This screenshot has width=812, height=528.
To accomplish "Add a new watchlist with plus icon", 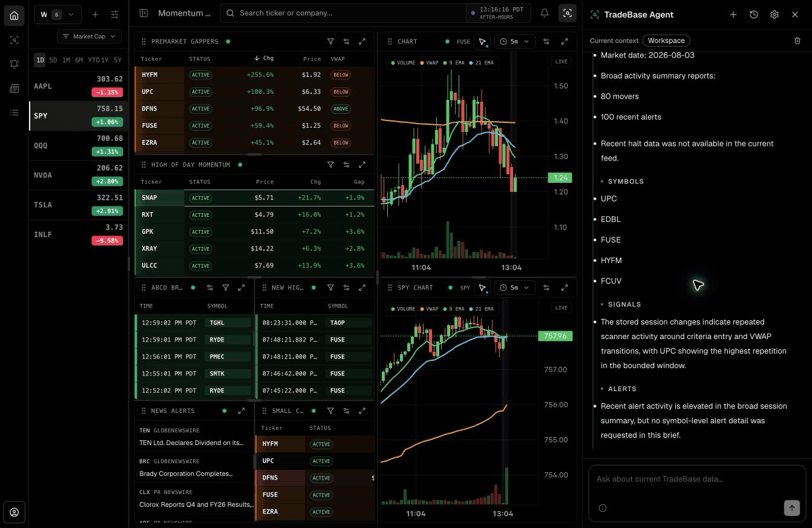I will (95, 15).
